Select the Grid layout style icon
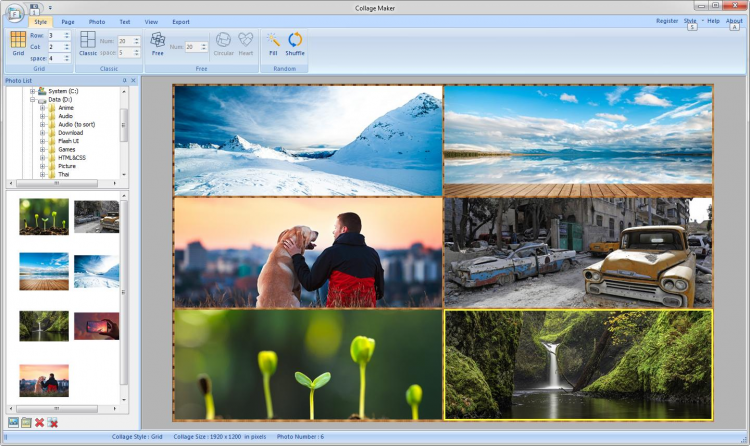750x446 pixels. (x=18, y=40)
